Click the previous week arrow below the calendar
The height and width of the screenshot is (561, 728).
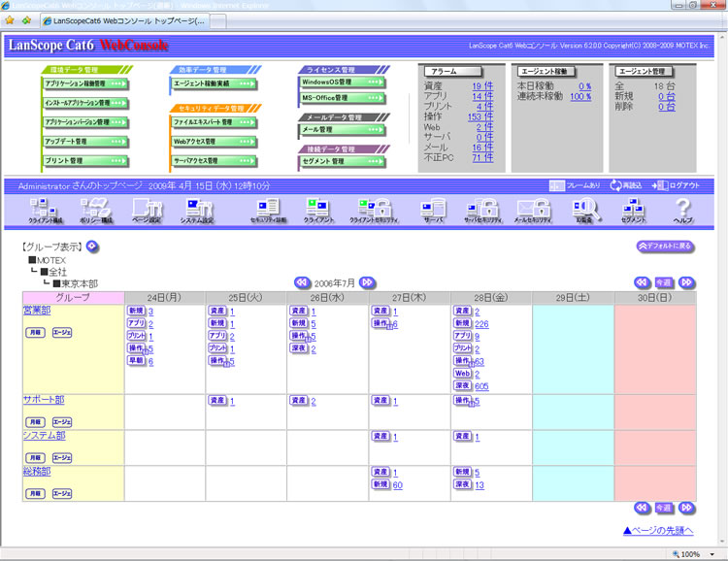[x=643, y=508]
